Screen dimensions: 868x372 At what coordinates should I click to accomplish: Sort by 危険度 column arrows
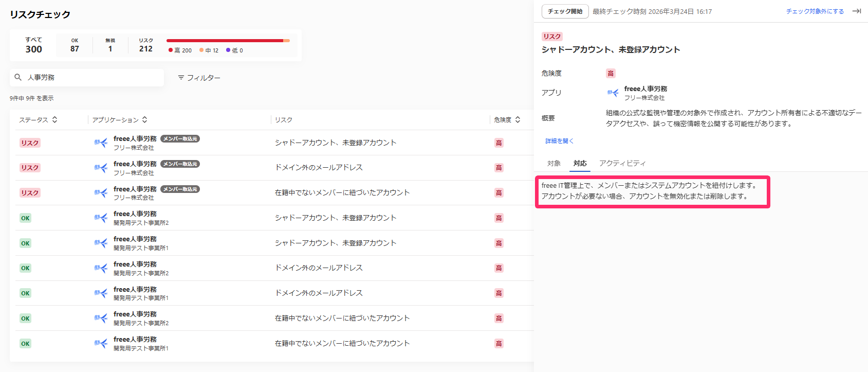(x=518, y=119)
